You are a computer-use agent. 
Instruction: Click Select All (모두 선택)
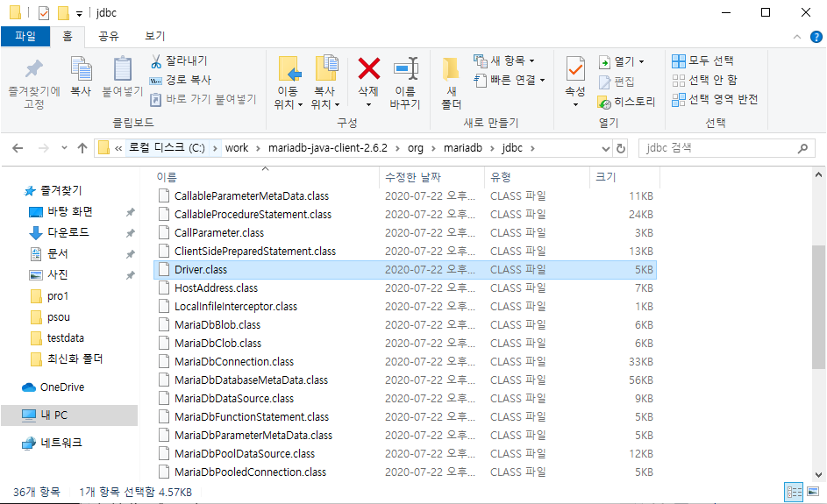[702, 60]
